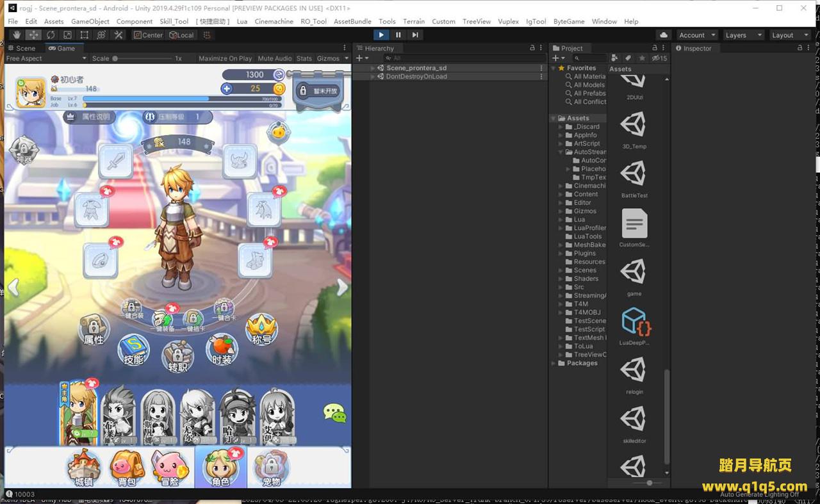Click the Step frame button
Screen dimensions: 820x504
[415, 35]
